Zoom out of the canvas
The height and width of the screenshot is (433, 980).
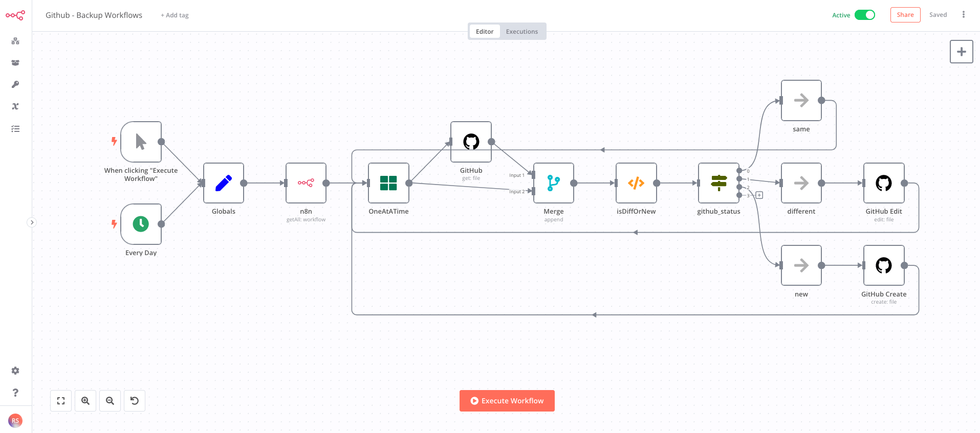pos(110,401)
